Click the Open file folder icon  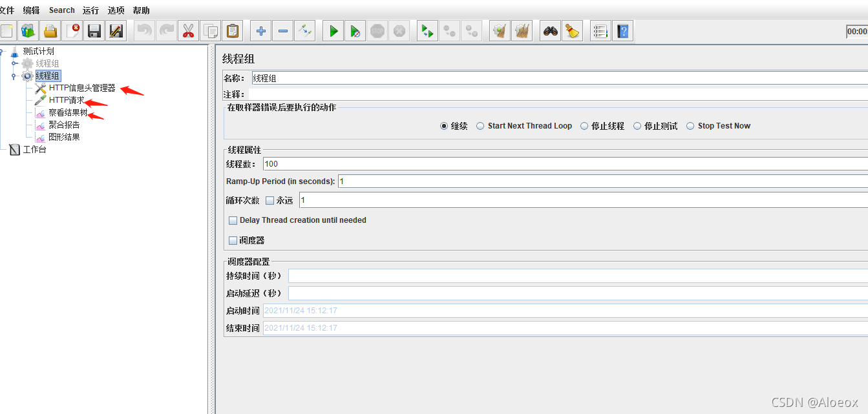50,30
